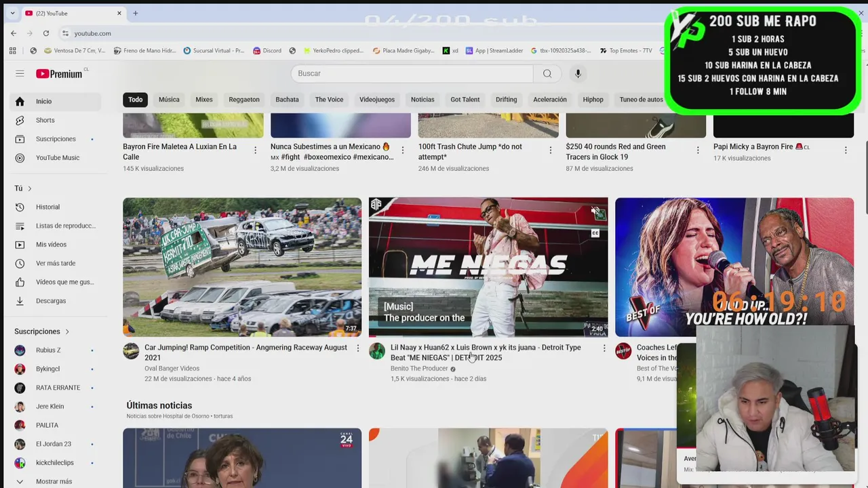Image resolution: width=868 pixels, height=488 pixels.
Task: Open the browser tab search dropdown
Action: click(12, 13)
